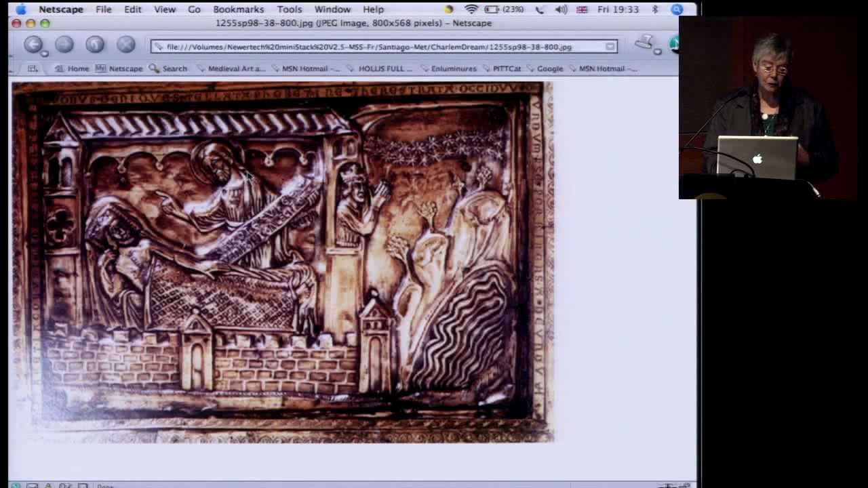The width and height of the screenshot is (868, 488).
Task: Open the first MSN Hotmail bookmark
Action: (x=307, y=68)
